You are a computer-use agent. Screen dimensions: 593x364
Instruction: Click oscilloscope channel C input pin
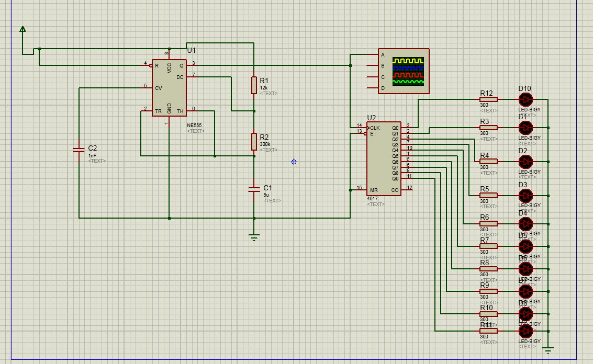[373, 77]
